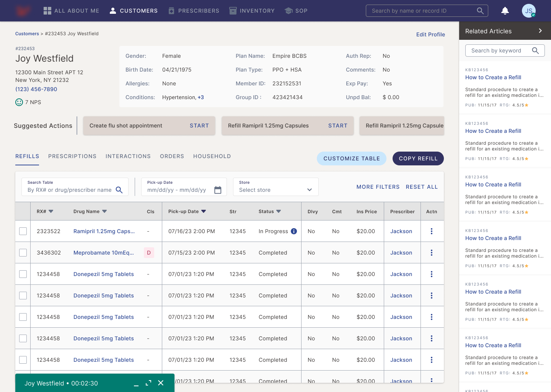Switch to the Household tab
The width and height of the screenshot is (551, 392).
212,156
